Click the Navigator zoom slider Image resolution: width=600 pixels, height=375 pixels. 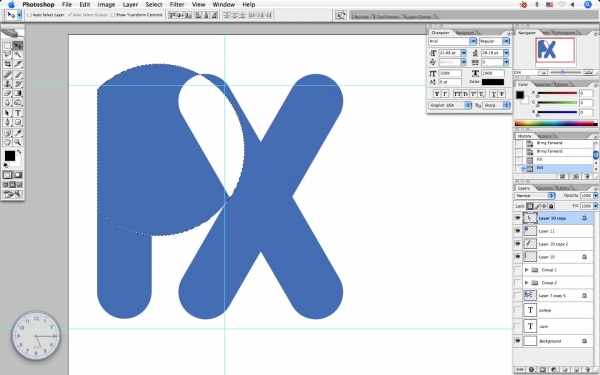566,72
